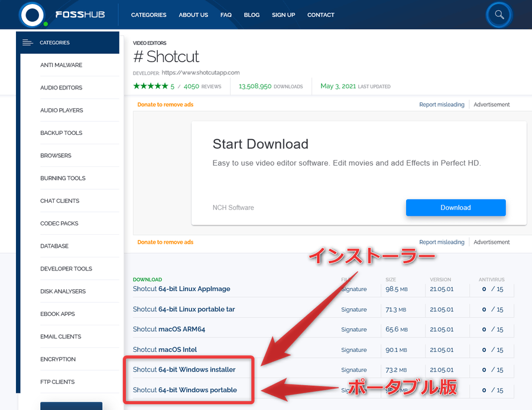Viewport: 532px width, 410px height.
Task: Click the five-star rating icons
Action: coord(150,86)
